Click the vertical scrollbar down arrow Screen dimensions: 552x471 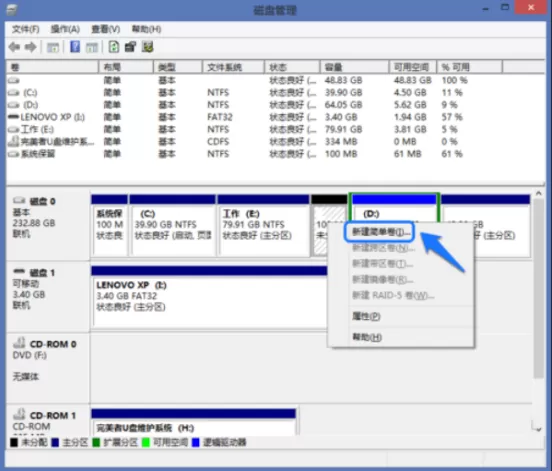tap(538, 429)
